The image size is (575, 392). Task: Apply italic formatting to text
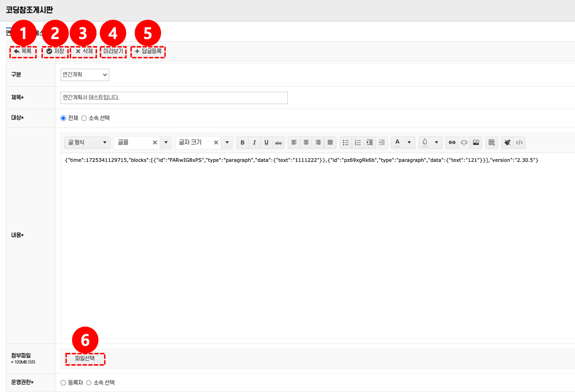(x=254, y=143)
